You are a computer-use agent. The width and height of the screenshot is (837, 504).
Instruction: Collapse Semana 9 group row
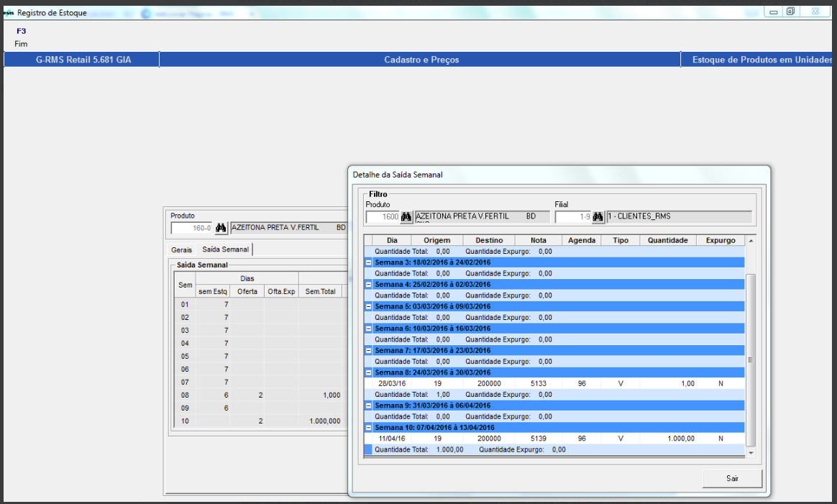(x=368, y=406)
